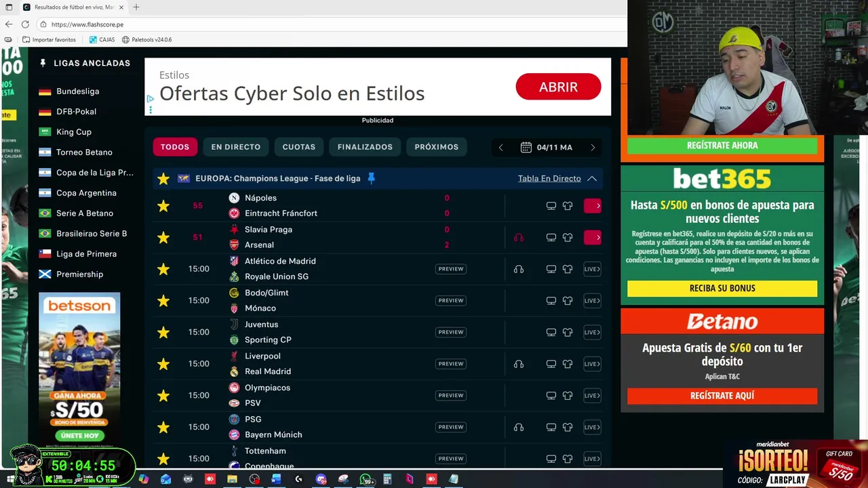
Task: Open PREVIEW for Atlético de Madrid match
Action: pos(451,269)
